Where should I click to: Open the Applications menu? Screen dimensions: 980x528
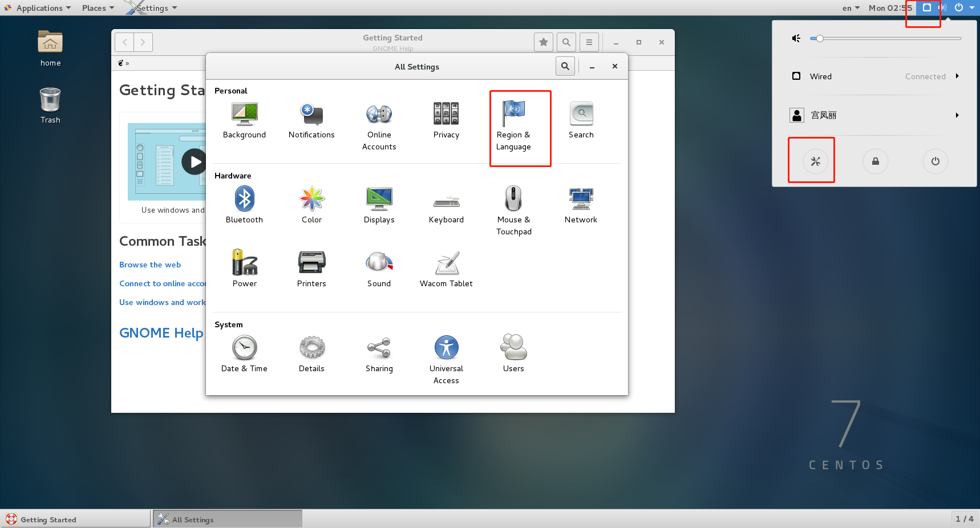[38, 7]
